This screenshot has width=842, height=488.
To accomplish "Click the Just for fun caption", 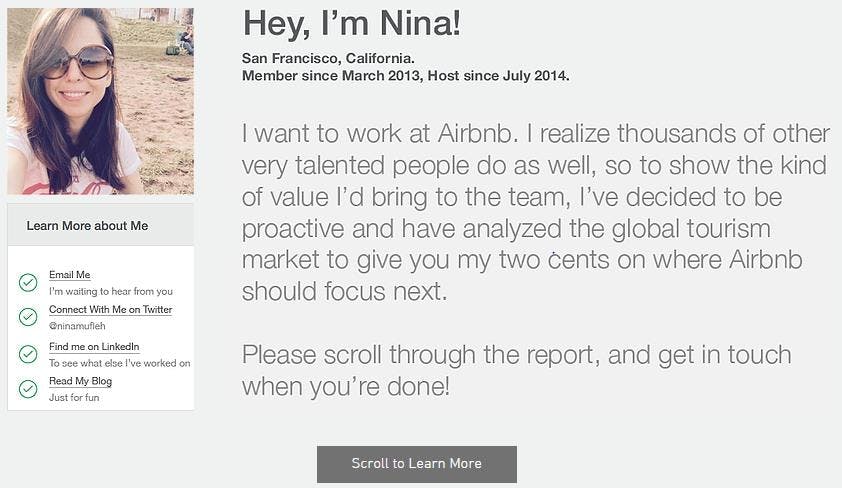I will [x=74, y=398].
